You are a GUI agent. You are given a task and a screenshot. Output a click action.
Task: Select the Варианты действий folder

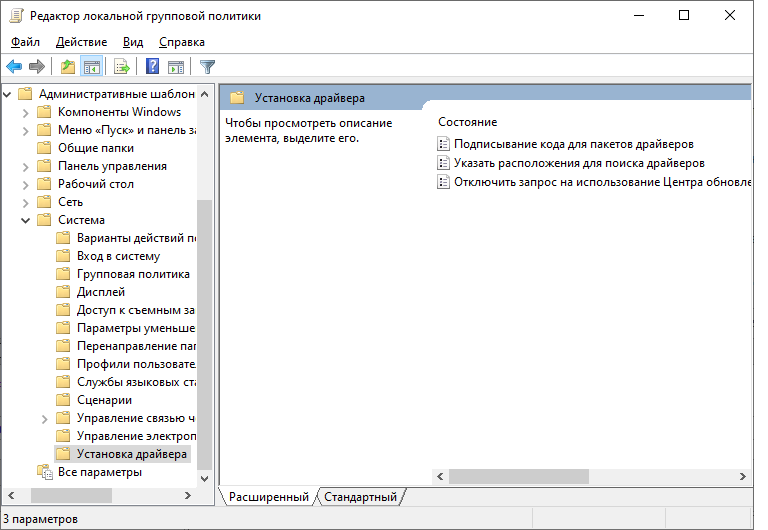click(x=136, y=238)
